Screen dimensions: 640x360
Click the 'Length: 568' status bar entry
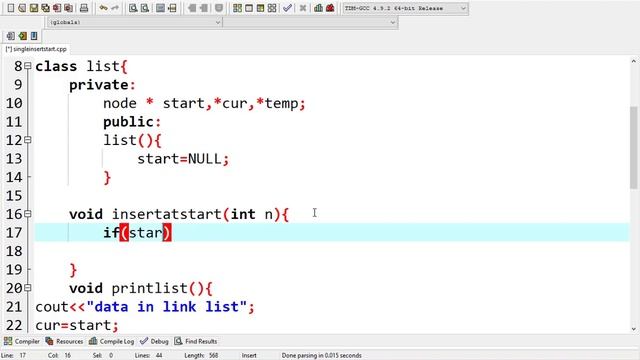coord(201,356)
